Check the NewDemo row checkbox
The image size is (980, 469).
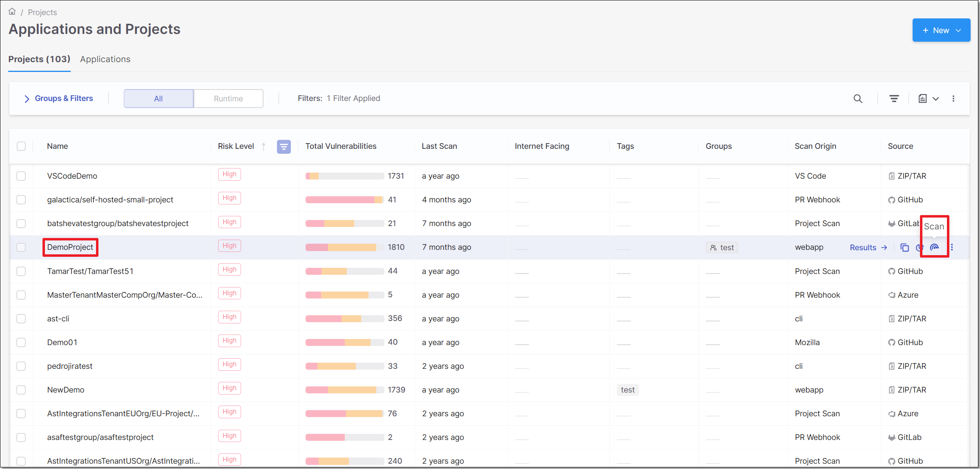[21, 390]
